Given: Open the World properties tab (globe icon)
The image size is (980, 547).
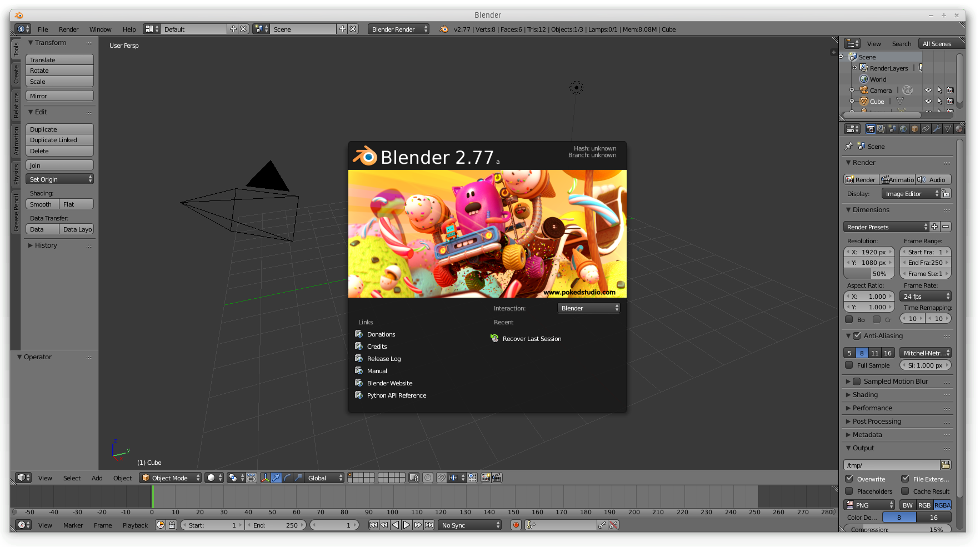Looking at the screenshot, I should (903, 129).
